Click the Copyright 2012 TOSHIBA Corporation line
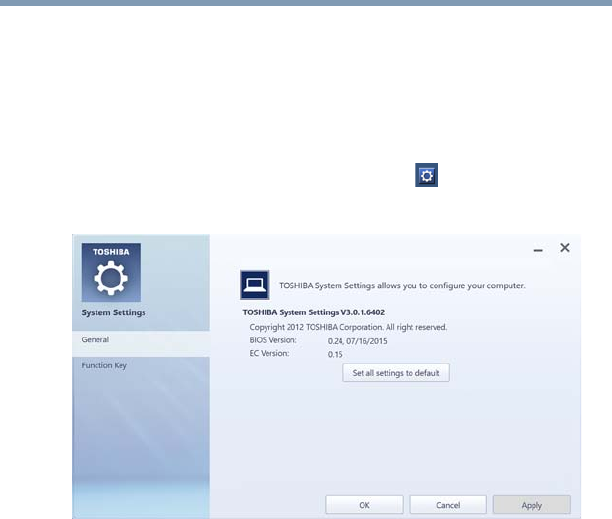The image size is (612, 519). 348,327
